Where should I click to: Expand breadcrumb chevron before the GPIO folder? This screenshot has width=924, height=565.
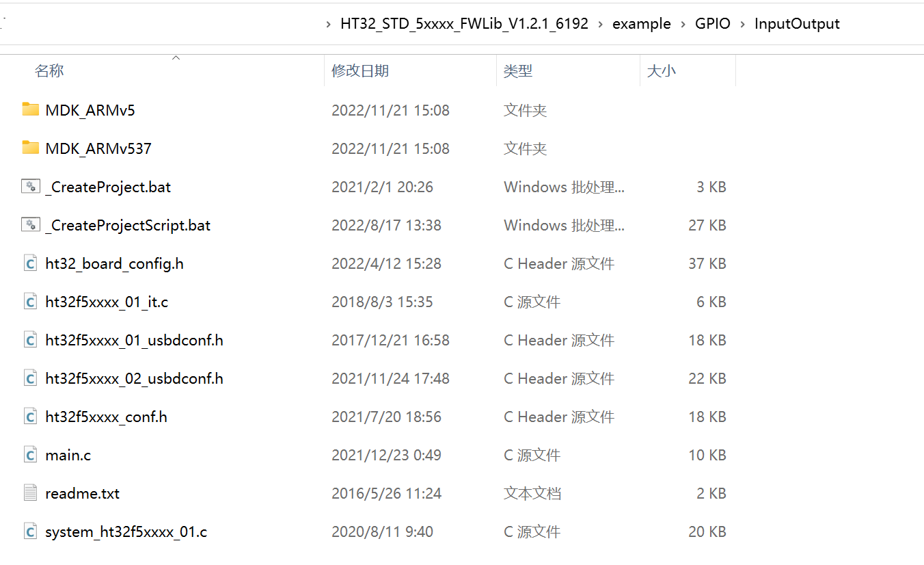(x=683, y=24)
